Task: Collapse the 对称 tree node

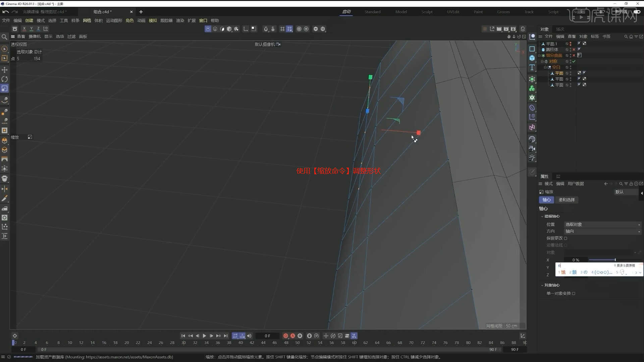Action: point(542,61)
